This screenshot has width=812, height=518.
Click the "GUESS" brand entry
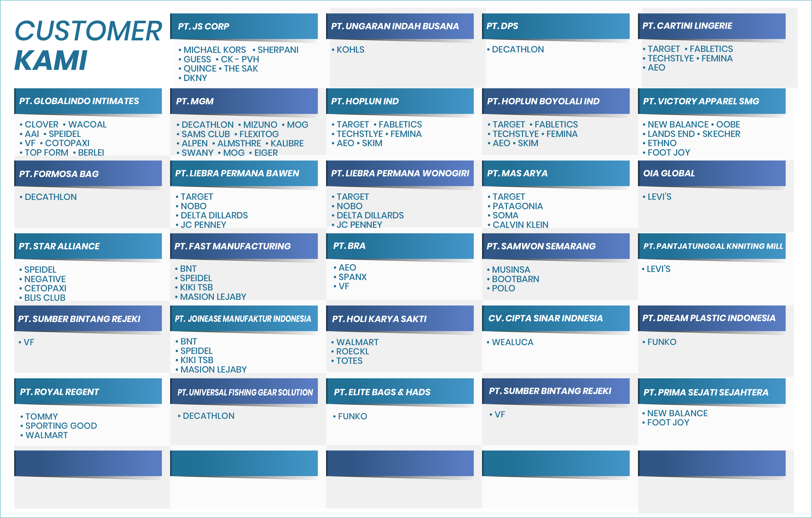197,59
